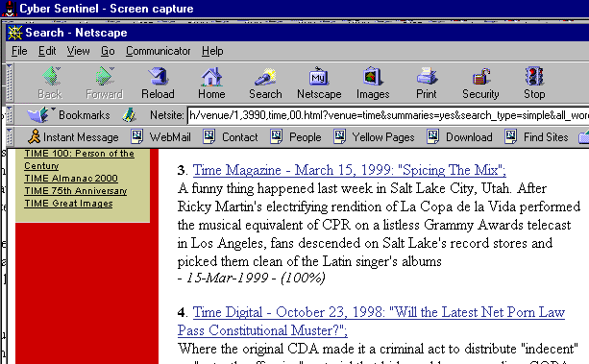Open Search with the flashlight icon
This screenshot has height=364, width=589.
265,83
